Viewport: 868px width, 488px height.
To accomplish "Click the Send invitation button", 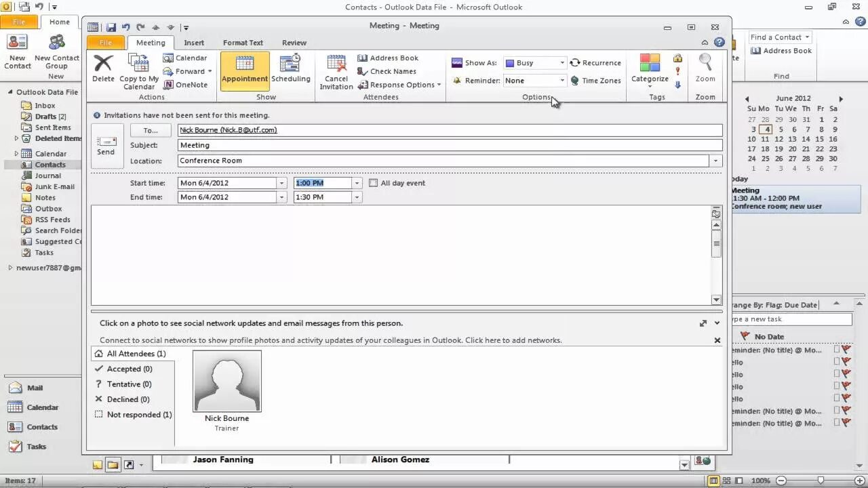I will click(106, 145).
